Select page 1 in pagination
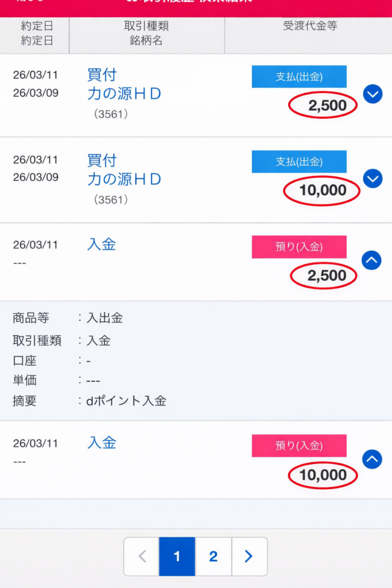 tap(177, 556)
